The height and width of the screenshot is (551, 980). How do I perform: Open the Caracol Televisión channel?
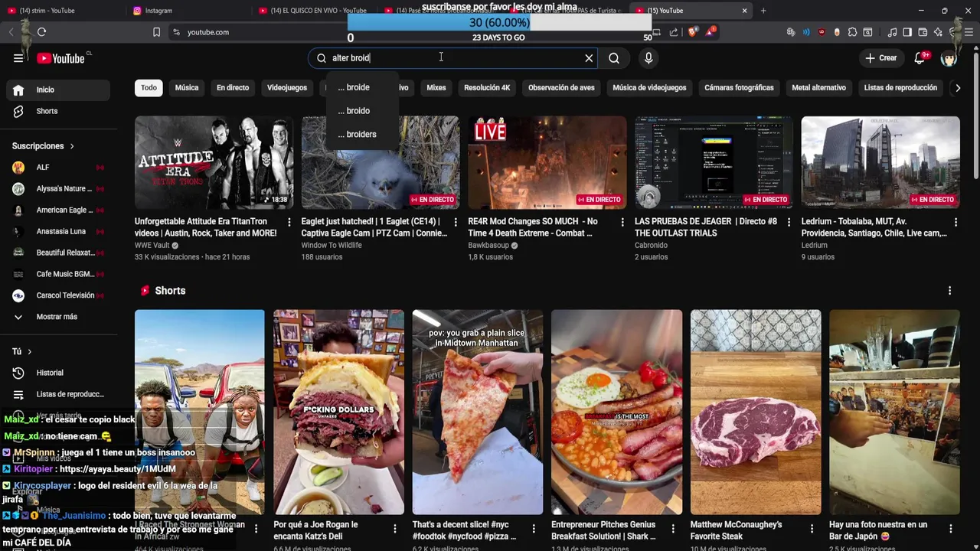(58, 295)
